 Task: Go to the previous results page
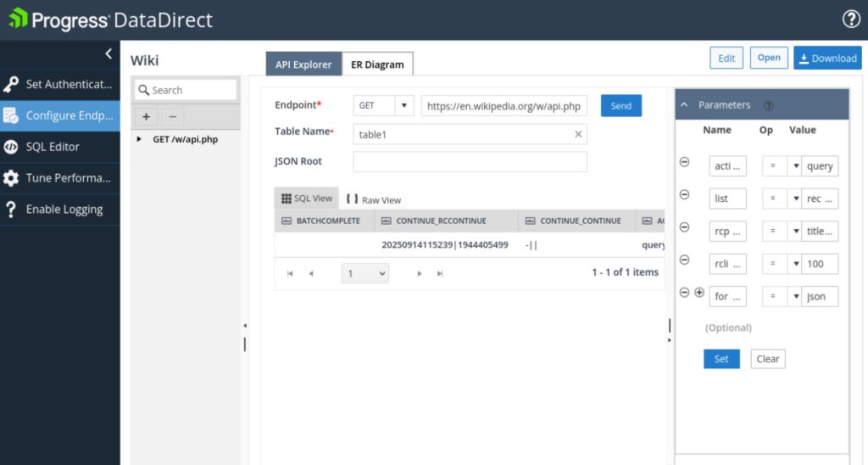point(311,273)
